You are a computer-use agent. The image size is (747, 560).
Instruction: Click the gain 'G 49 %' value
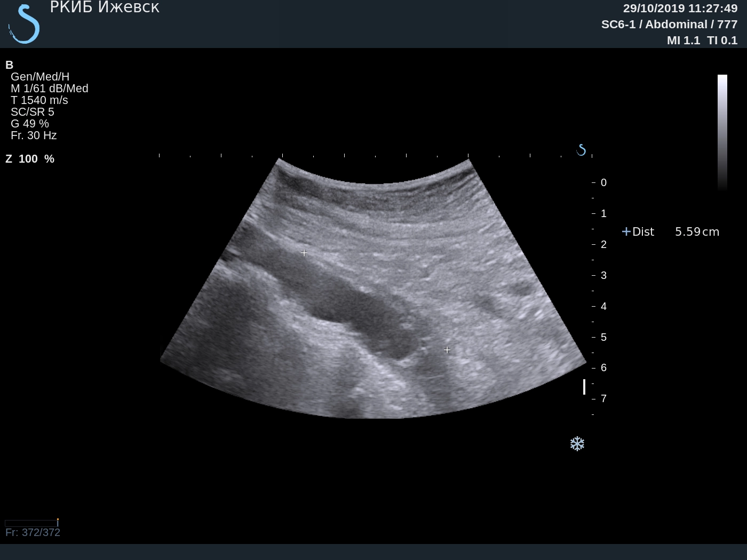30,124
